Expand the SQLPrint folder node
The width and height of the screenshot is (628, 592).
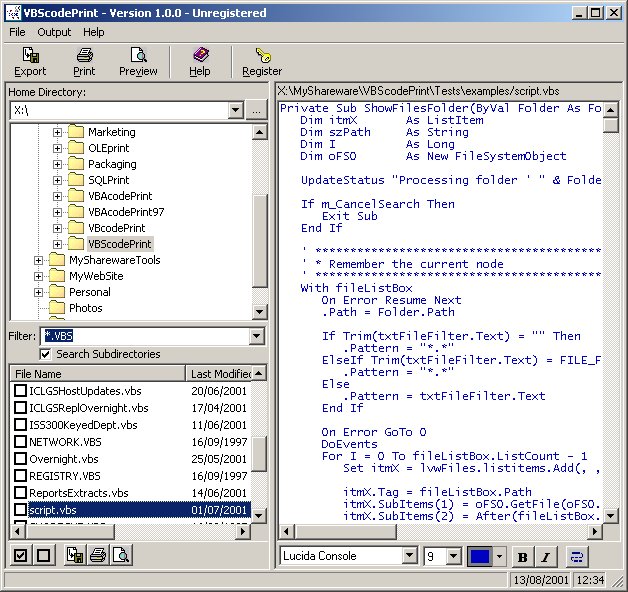click(57, 180)
